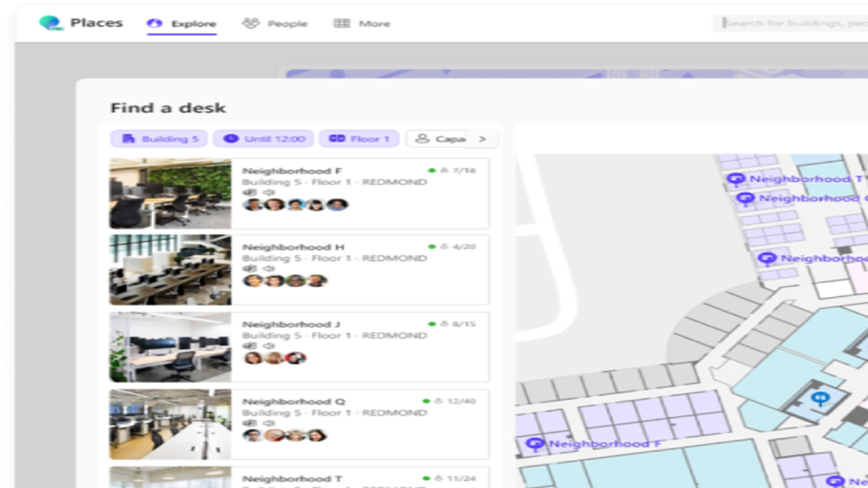Click first coworker avatar in Neighborhood Q

coord(253,434)
